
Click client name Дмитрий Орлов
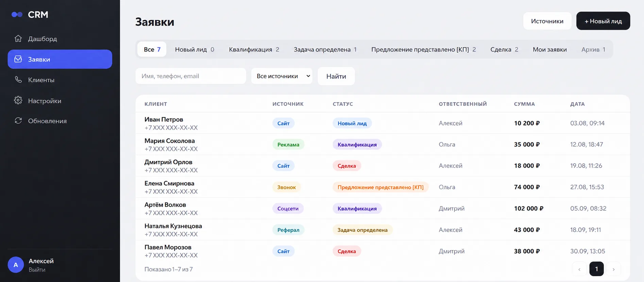168,162
